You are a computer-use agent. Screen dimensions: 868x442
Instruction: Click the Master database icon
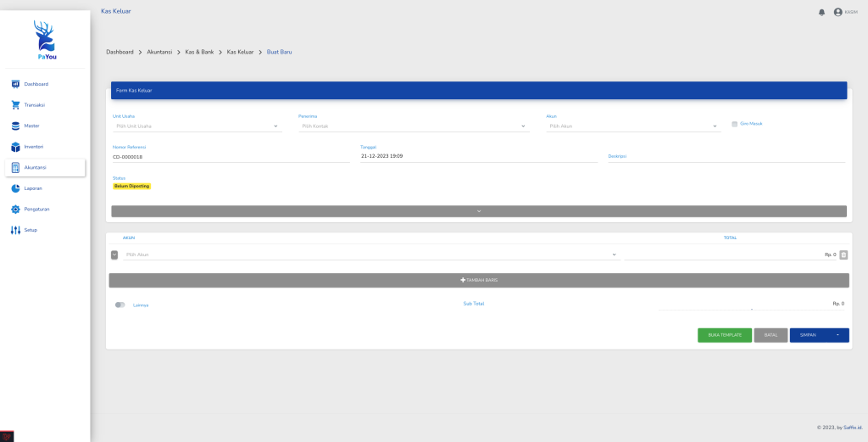coord(15,126)
